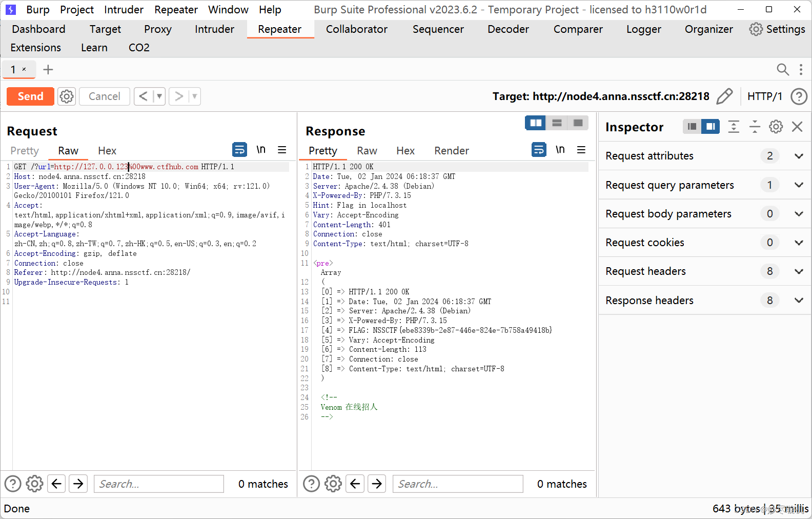Image resolution: width=812 pixels, height=519 pixels.
Task: Switch response view to Render tab
Action: (x=452, y=151)
